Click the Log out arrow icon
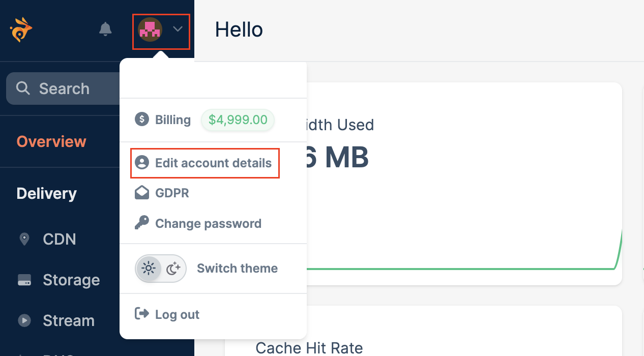644x356 pixels. tap(142, 314)
